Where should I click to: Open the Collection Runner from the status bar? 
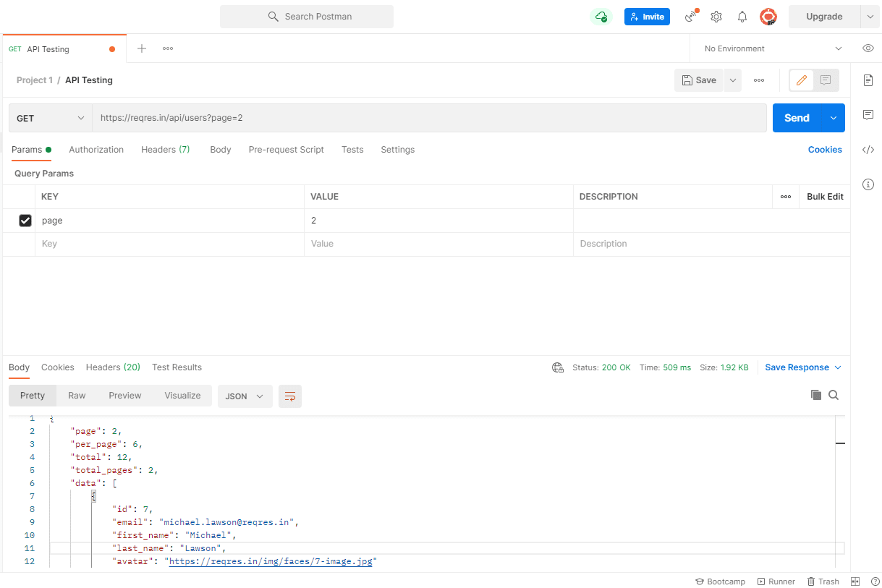pyautogui.click(x=776, y=581)
